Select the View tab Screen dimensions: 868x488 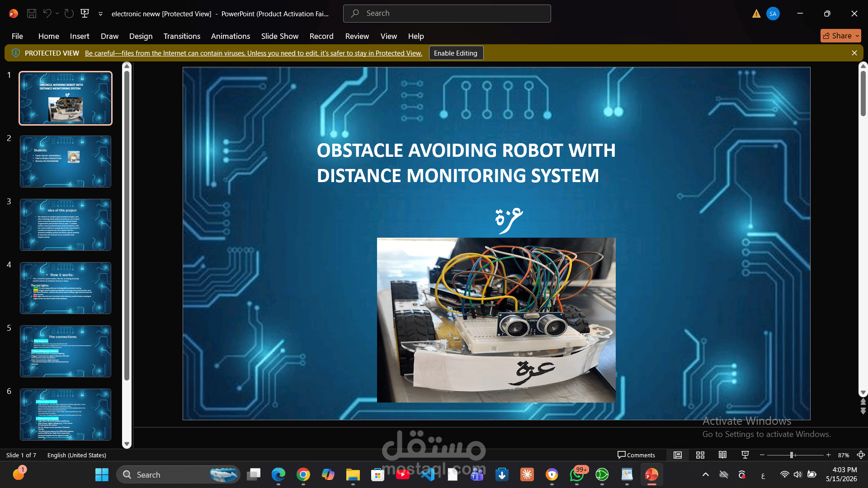389,36
